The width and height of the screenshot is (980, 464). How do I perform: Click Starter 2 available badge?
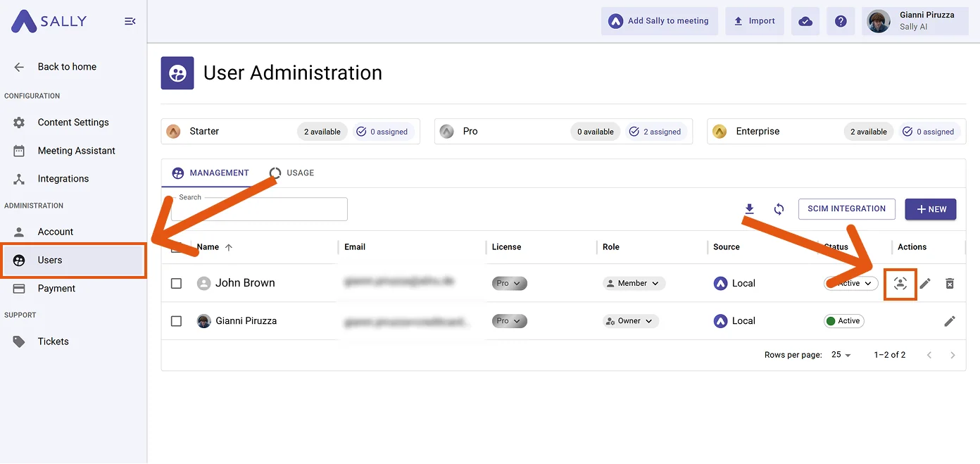[322, 132]
